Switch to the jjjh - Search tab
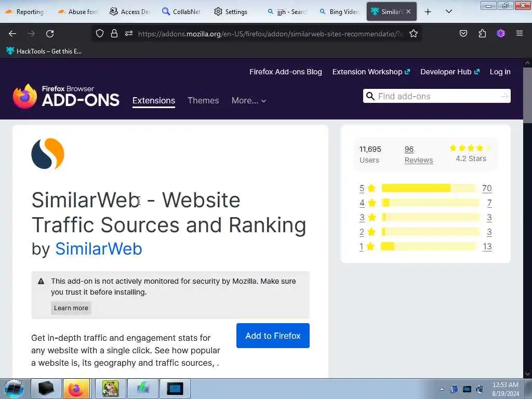532x399 pixels. click(287, 11)
